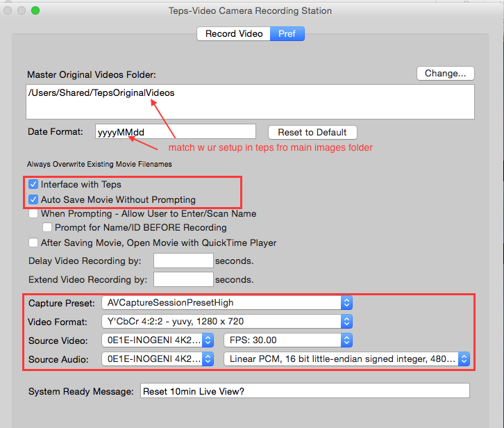The width and height of the screenshot is (504, 428).
Task: Reset date format to default
Action: [x=312, y=132]
